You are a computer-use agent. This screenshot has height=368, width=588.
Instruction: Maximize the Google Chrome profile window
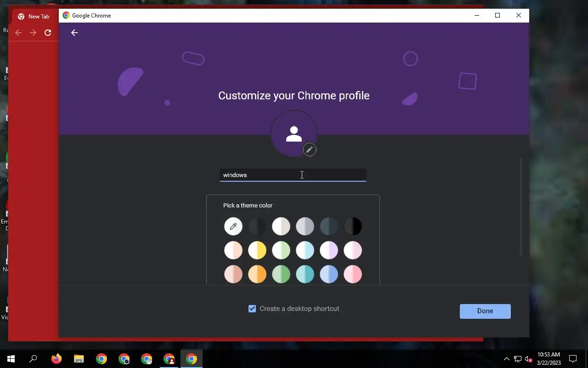pos(498,15)
